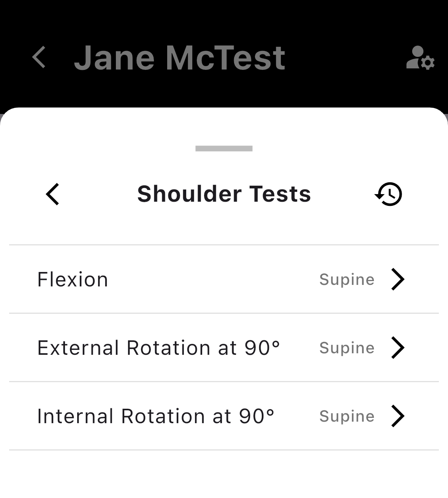Tap divider line above the Flexion row
Image resolution: width=448 pixels, height=498 pixels.
[x=224, y=245]
